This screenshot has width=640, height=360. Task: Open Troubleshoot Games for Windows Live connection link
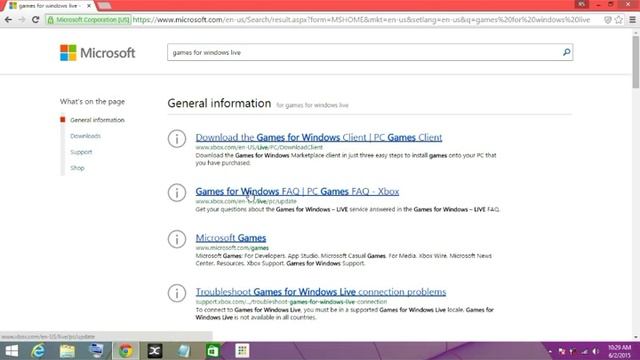coord(321,292)
